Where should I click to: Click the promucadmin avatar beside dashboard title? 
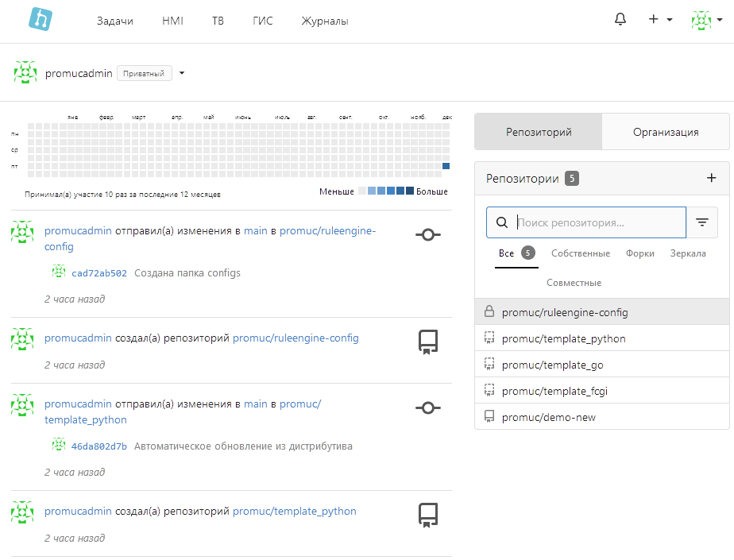(25, 73)
